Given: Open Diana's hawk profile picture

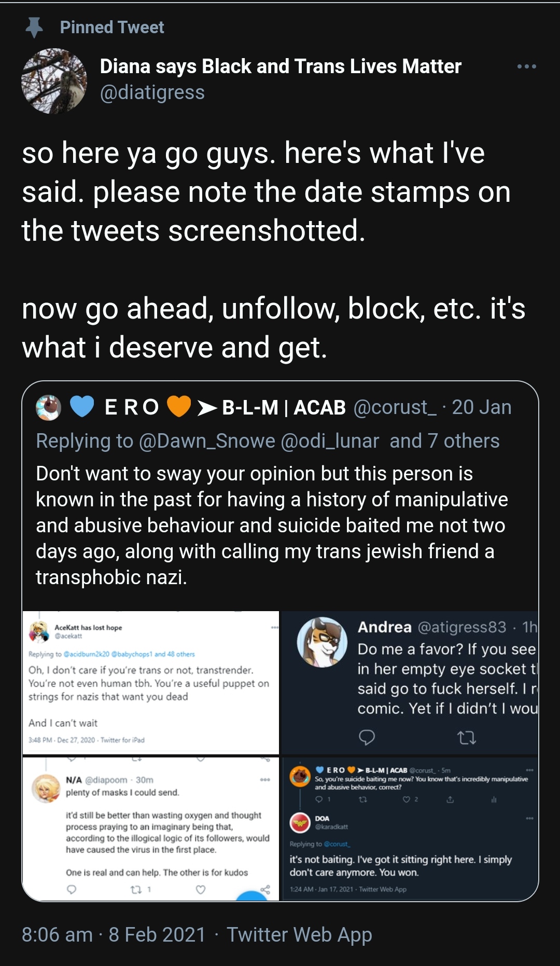Looking at the screenshot, I should pos(54,81).
